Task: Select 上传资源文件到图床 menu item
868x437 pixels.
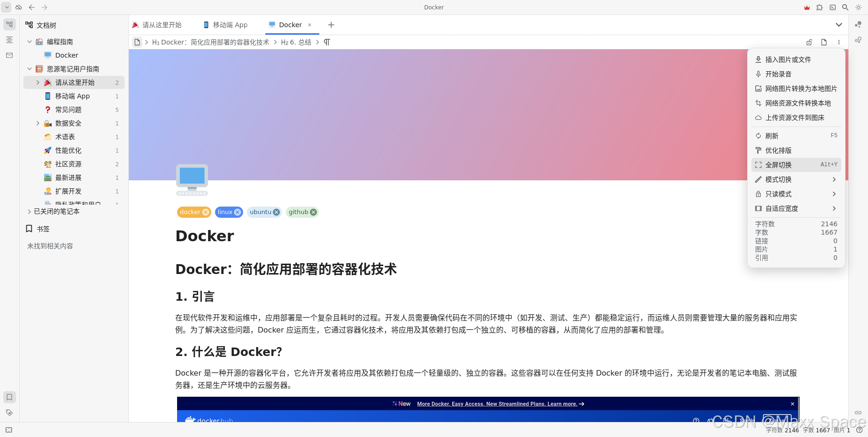Action: (x=796, y=118)
